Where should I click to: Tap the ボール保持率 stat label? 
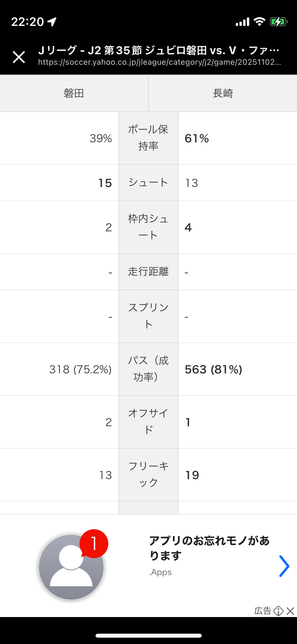pyautogui.click(x=148, y=138)
